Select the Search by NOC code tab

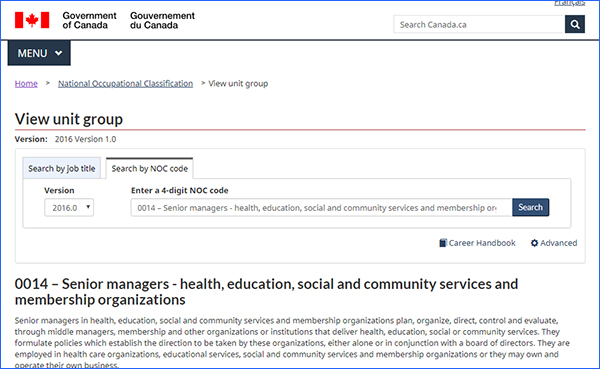(150, 168)
